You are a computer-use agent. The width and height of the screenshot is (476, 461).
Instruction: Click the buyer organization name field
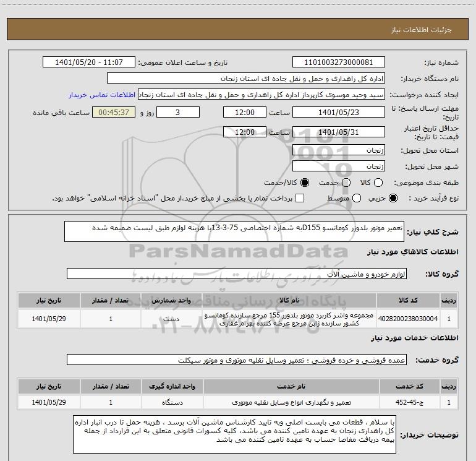[246, 79]
